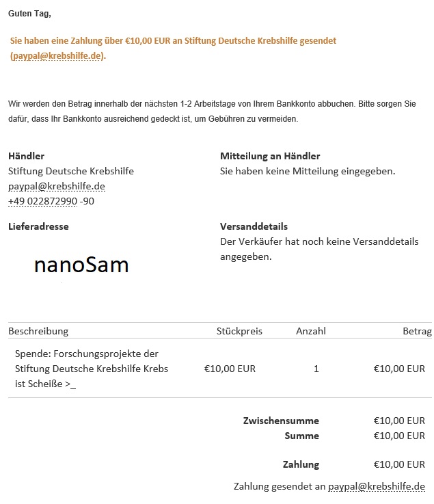Click the Mitteilung an Händler heading
434x504 pixels.
point(270,156)
